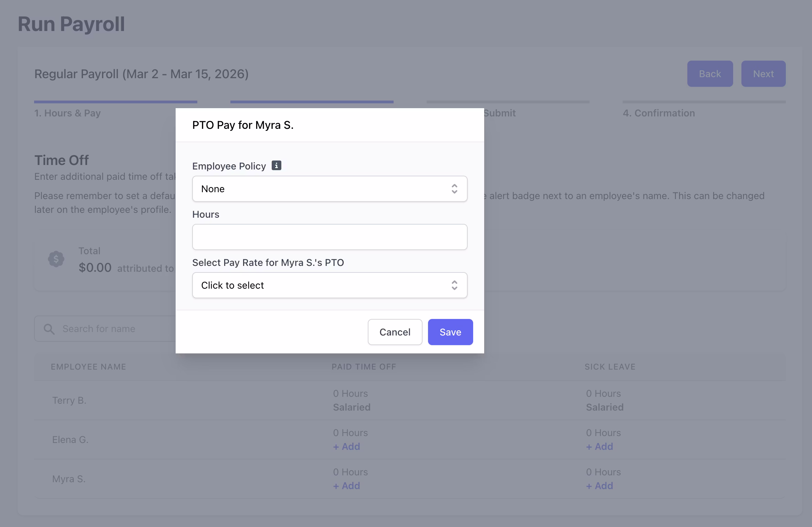The image size is (812, 527).
Task: Click the Back button
Action: click(x=710, y=74)
